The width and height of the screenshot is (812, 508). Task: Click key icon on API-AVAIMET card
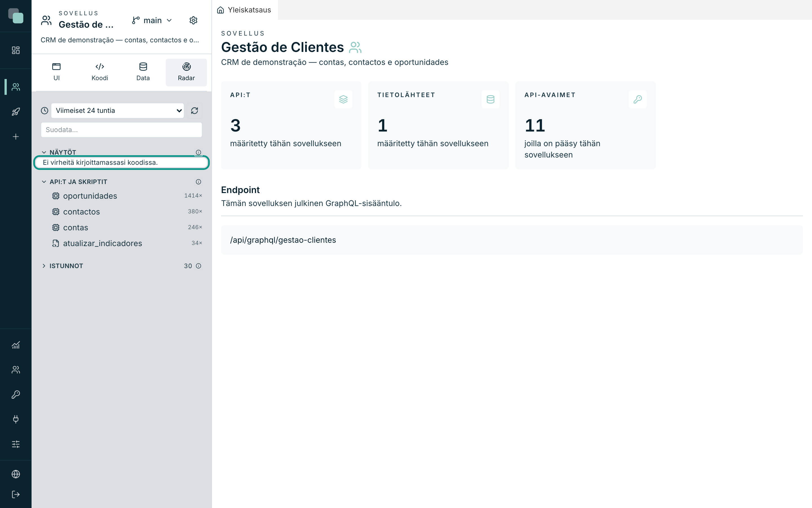pyautogui.click(x=637, y=99)
